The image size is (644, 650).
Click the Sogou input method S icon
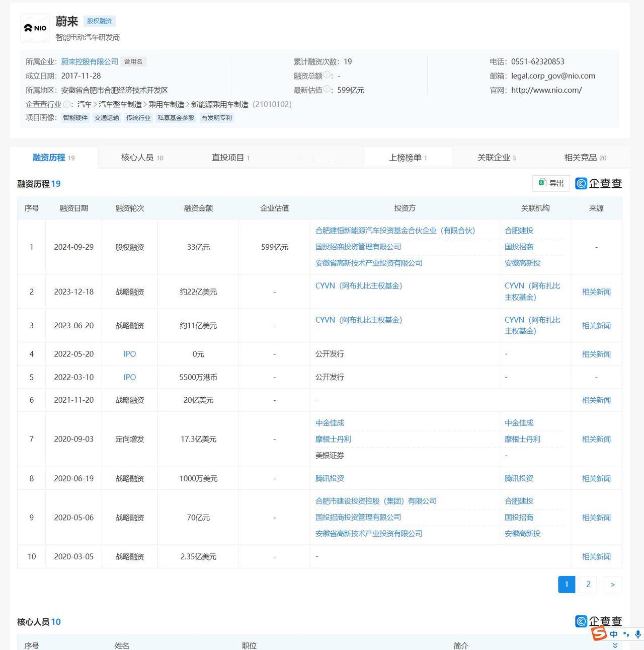(599, 633)
